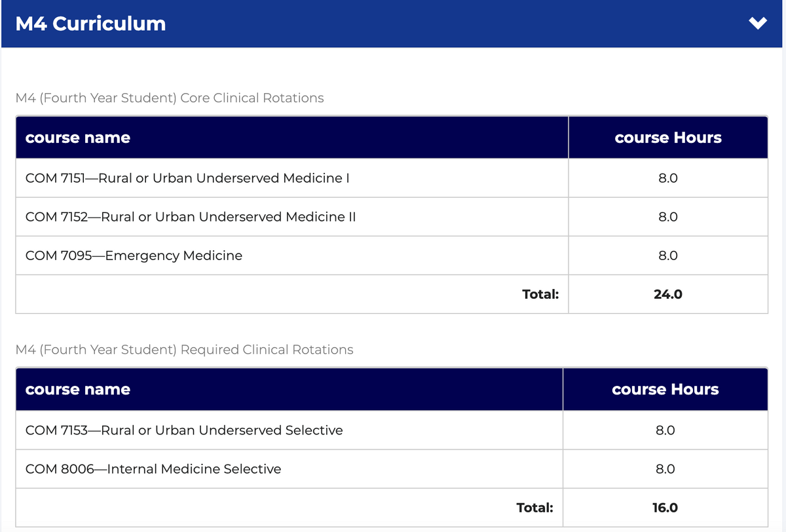The width and height of the screenshot is (786, 532).
Task: Select the COM 7152 Underserved Medicine II row
Action: point(190,217)
